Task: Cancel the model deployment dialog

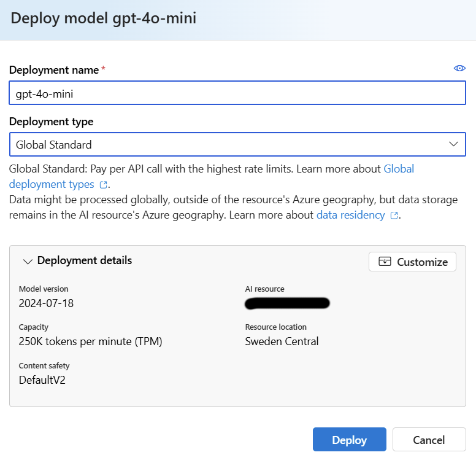Action: click(x=429, y=439)
